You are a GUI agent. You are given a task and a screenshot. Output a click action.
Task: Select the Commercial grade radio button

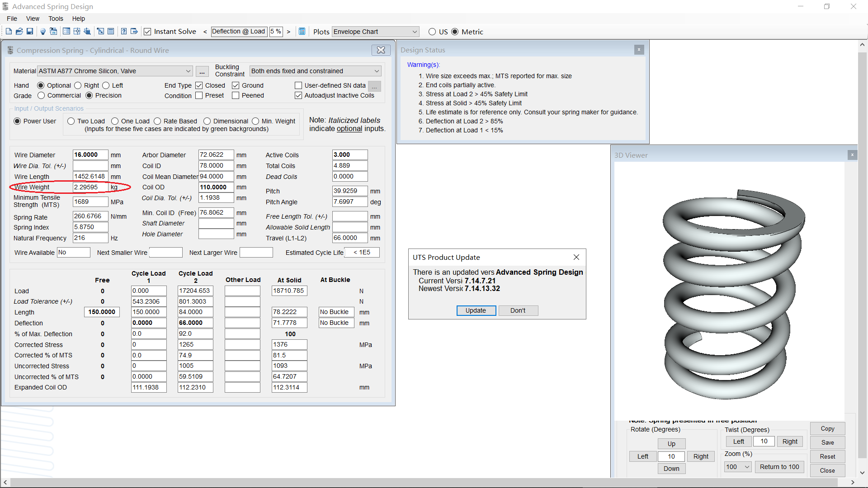(x=41, y=95)
